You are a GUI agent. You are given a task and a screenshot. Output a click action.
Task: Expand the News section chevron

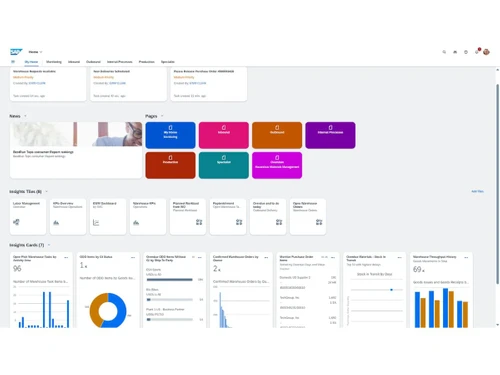[25, 116]
